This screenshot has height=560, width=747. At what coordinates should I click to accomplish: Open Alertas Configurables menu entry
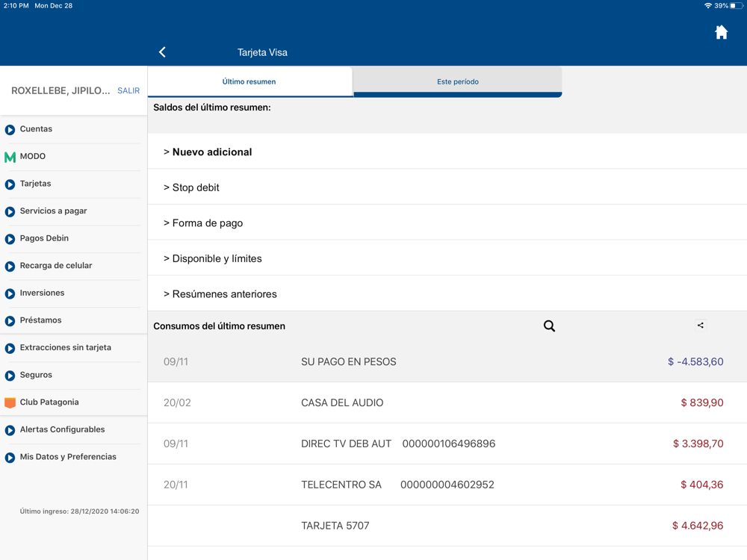pyautogui.click(x=74, y=429)
